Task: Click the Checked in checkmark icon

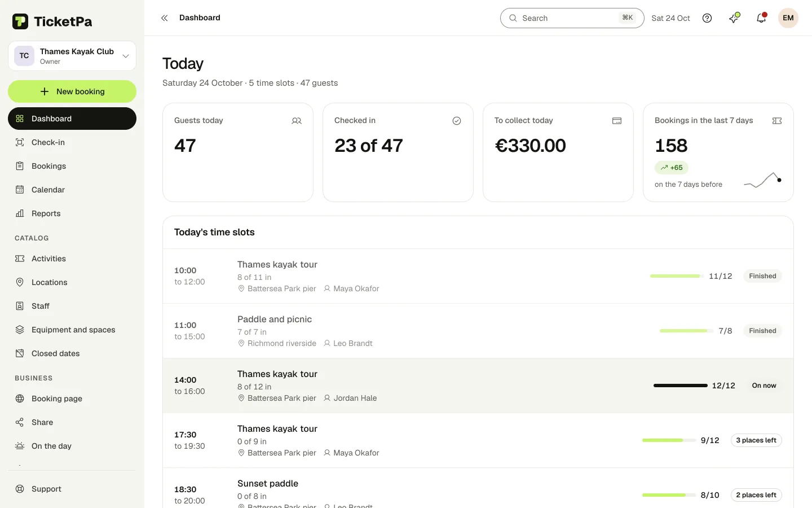Action: [x=457, y=121]
